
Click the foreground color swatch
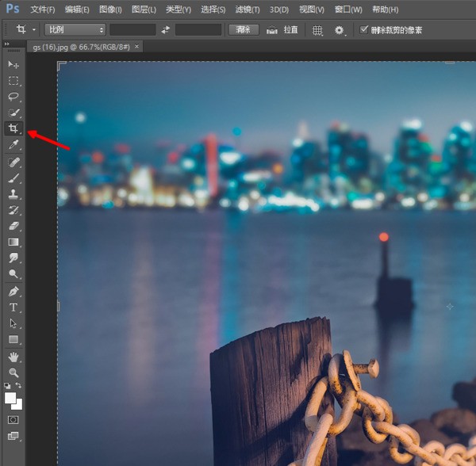click(11, 397)
